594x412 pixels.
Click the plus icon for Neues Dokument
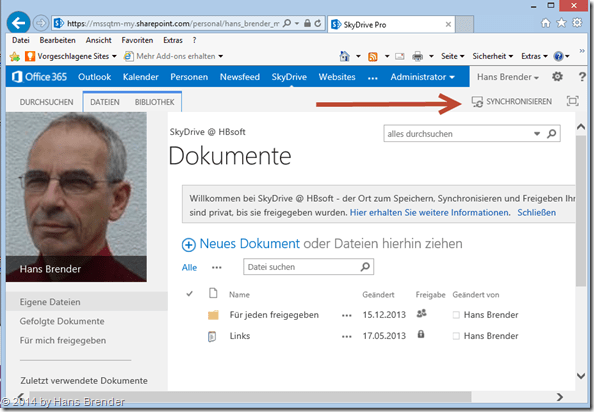(189, 245)
